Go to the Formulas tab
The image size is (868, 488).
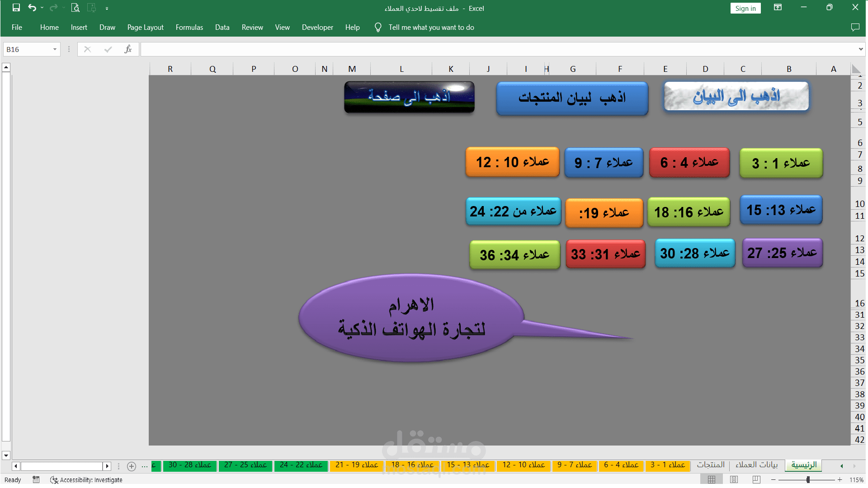189,28
